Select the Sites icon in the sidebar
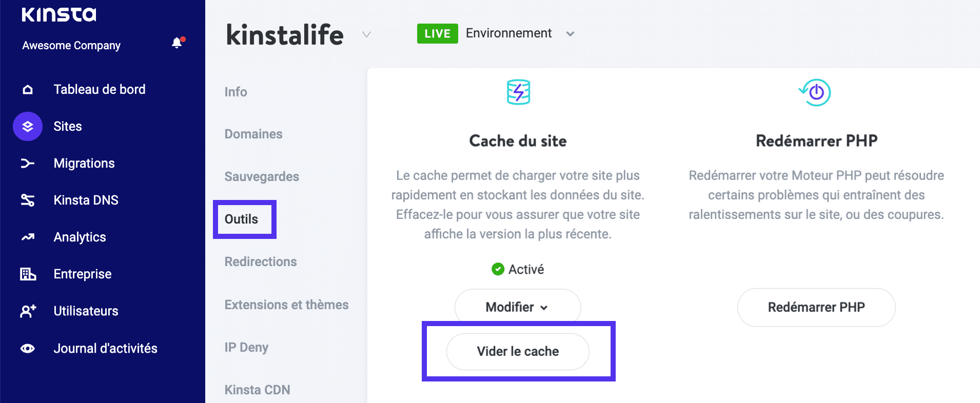This screenshot has width=980, height=403. pyautogui.click(x=27, y=126)
